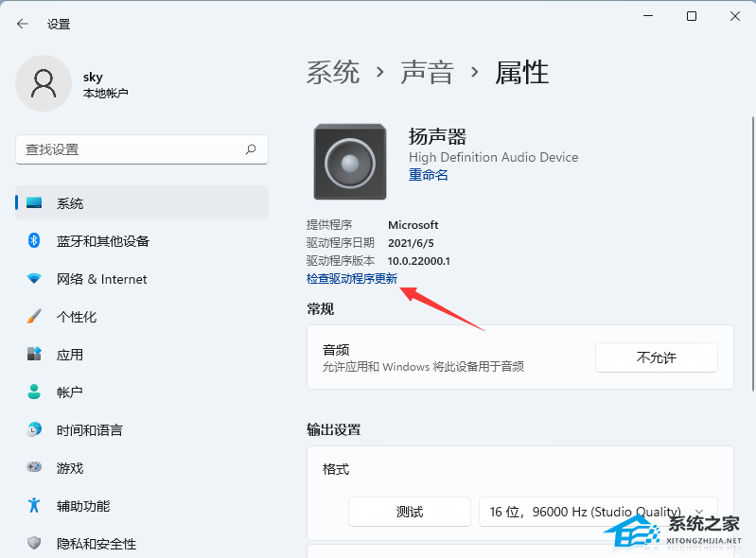
Task: Click the 系统 monitor icon
Action: pyautogui.click(x=34, y=202)
